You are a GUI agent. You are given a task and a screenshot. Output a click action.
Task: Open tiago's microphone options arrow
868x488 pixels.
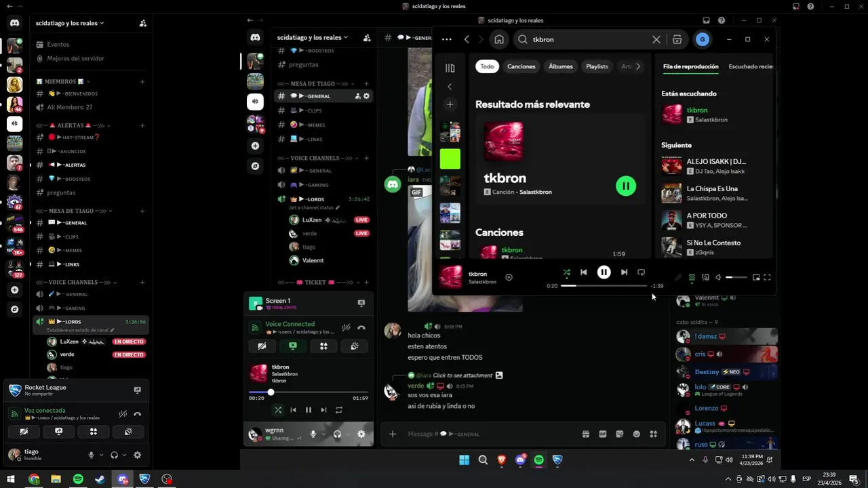click(101, 455)
